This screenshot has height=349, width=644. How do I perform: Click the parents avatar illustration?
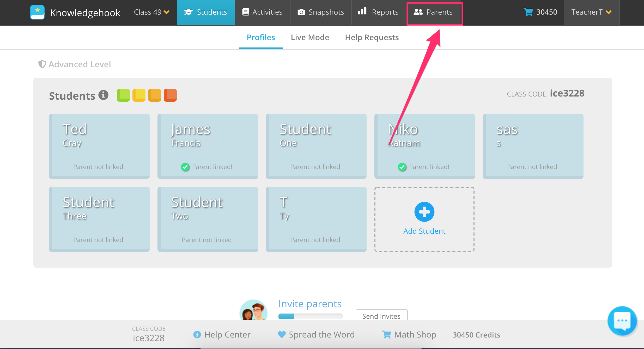click(x=253, y=310)
